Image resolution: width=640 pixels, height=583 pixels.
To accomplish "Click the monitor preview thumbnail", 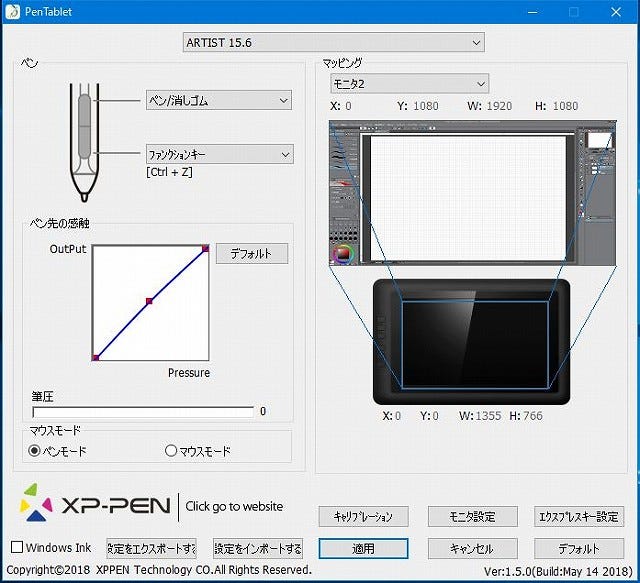I will pos(473,193).
